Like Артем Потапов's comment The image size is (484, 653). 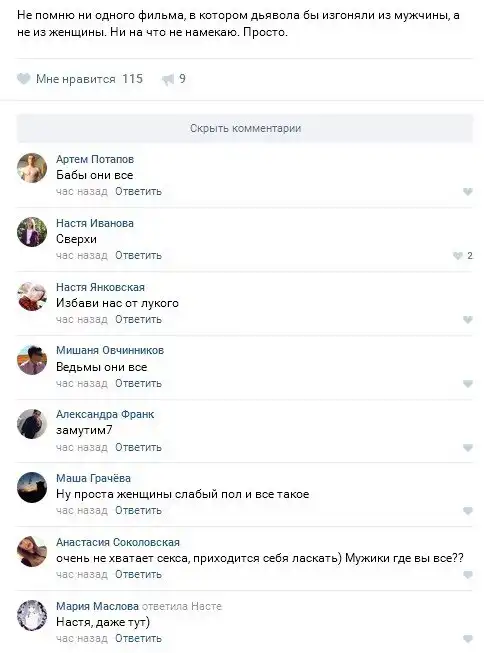467,192
